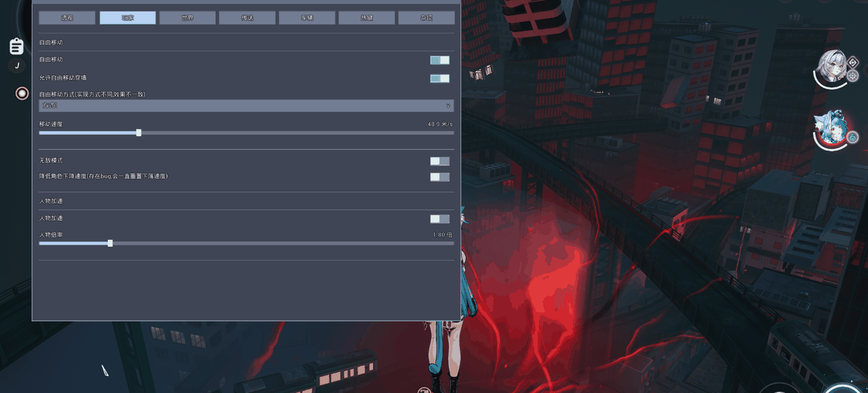Click the 移动速度 slider handle
868x393 pixels.
[x=138, y=133]
